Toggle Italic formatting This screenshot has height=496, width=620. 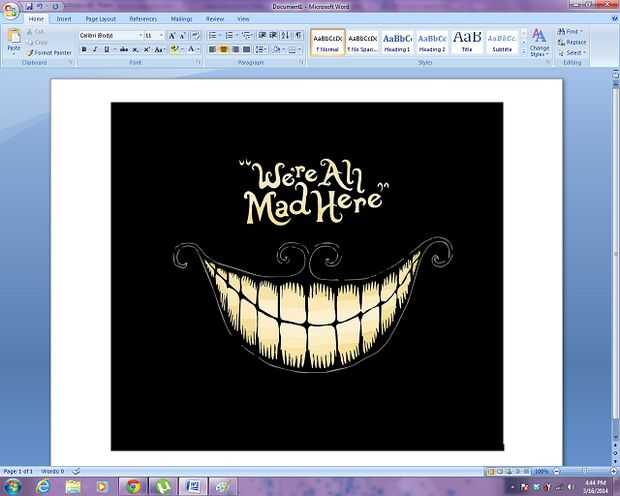[95, 49]
